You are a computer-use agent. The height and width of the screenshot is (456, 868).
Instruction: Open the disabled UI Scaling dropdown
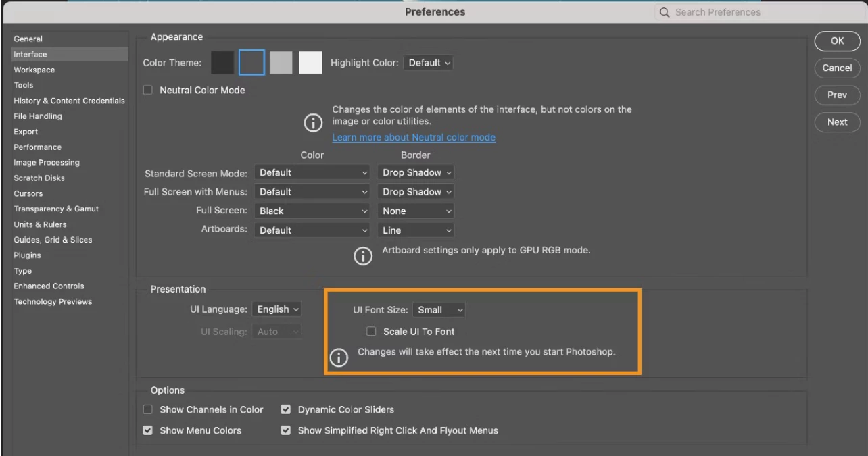(x=277, y=332)
